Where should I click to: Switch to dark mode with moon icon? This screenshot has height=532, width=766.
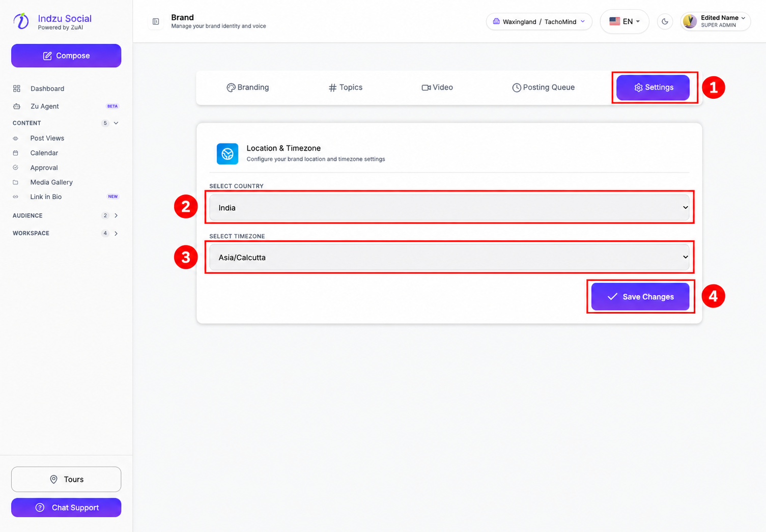pyautogui.click(x=665, y=21)
